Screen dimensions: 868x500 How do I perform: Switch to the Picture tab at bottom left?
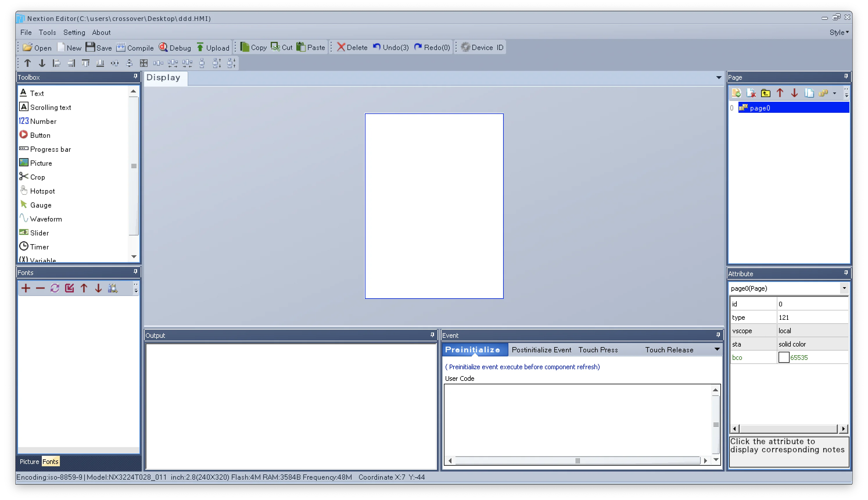coord(29,462)
